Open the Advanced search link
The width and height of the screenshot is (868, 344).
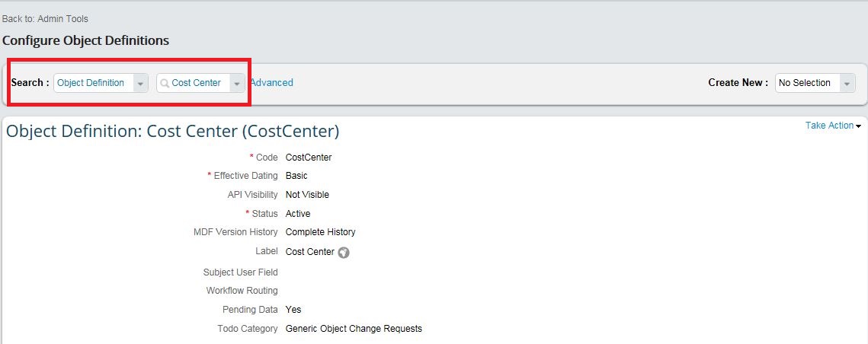tap(272, 82)
